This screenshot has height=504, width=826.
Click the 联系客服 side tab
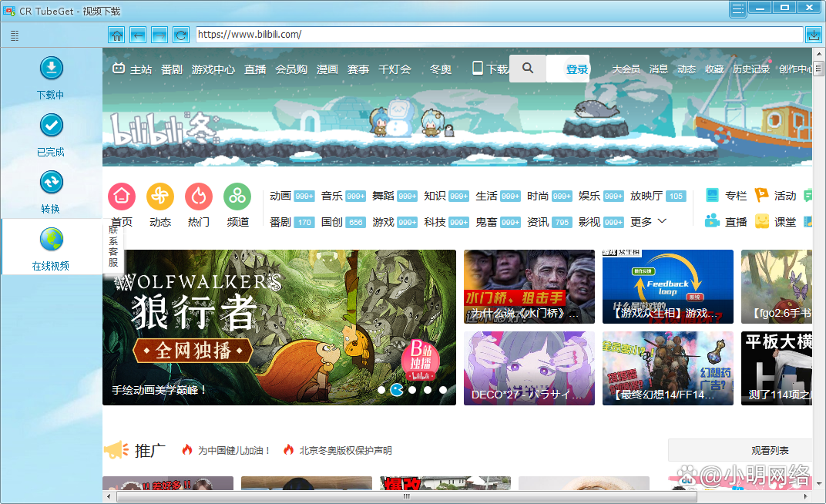coord(113,245)
